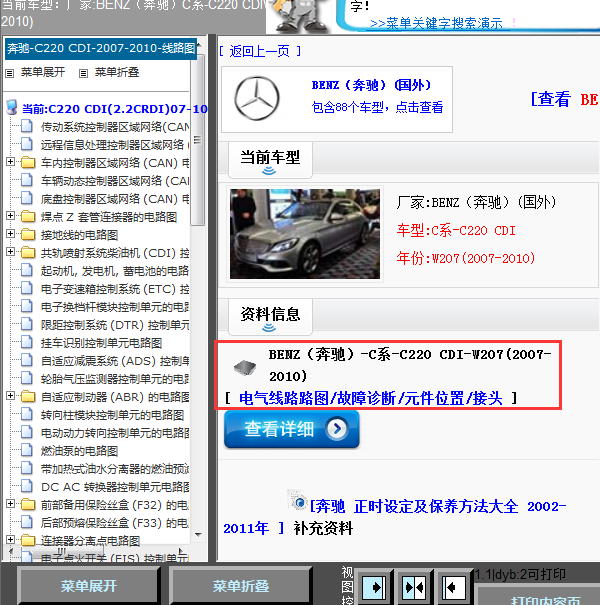Click the blue 查看详细 button
Viewport: 600px width, 605px height.
point(292,429)
